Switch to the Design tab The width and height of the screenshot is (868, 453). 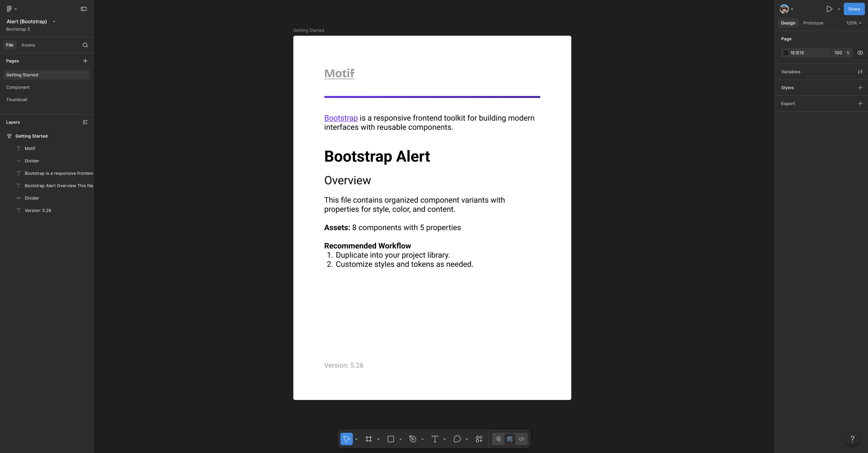pyautogui.click(x=788, y=23)
